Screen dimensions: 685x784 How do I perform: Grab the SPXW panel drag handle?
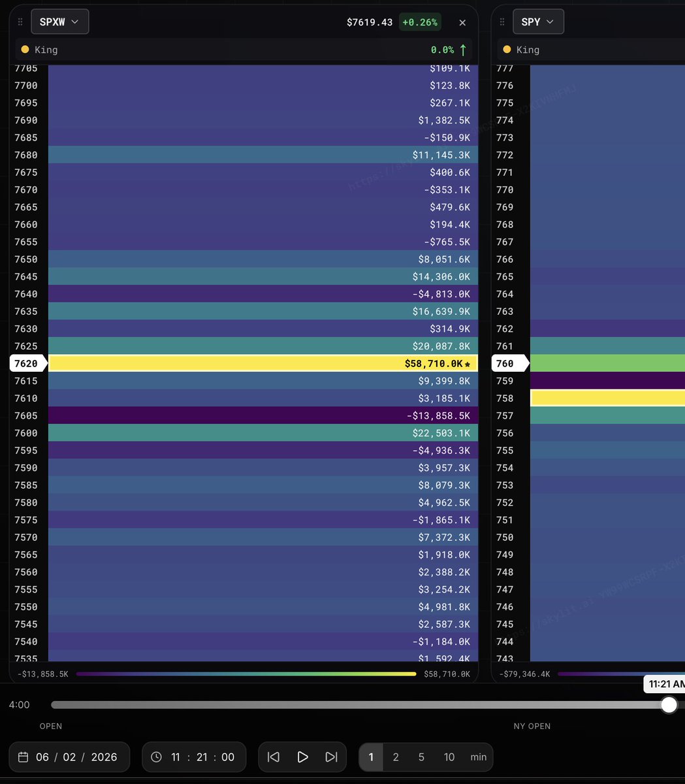pyautogui.click(x=20, y=22)
